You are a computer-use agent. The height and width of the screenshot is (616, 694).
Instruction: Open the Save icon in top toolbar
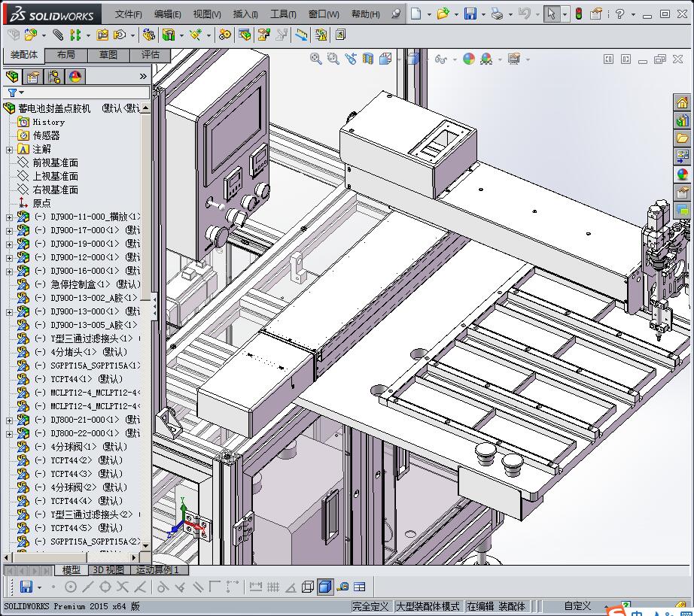click(470, 14)
